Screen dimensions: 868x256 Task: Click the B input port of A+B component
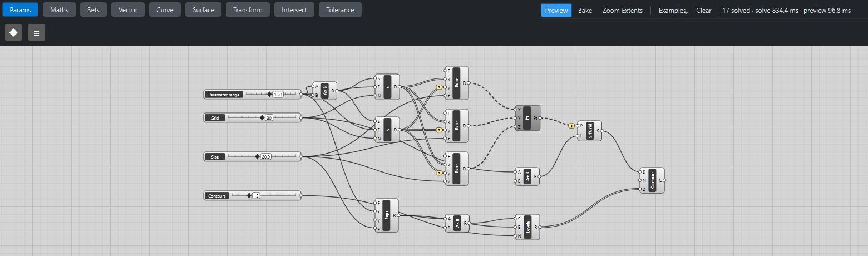[x=515, y=180]
